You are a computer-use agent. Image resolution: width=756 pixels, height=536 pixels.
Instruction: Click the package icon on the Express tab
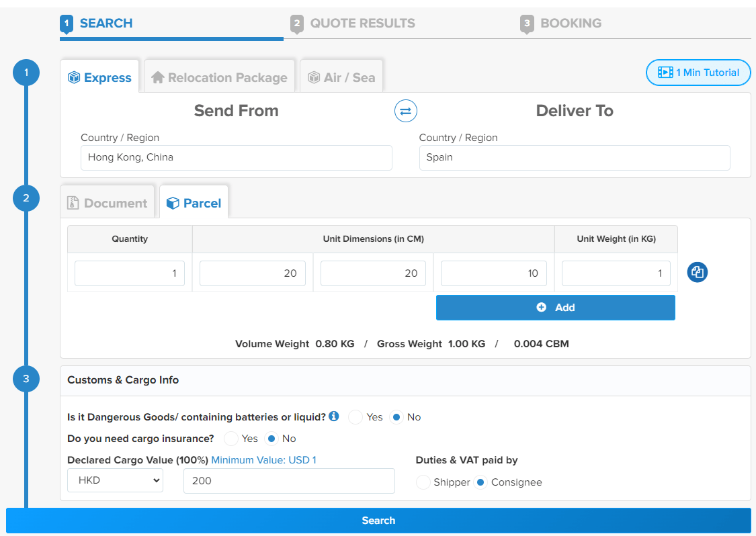[x=74, y=77]
